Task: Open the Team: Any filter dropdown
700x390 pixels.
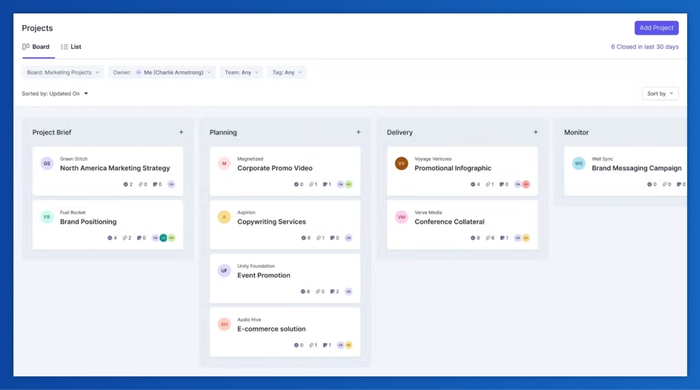Action: (241, 72)
